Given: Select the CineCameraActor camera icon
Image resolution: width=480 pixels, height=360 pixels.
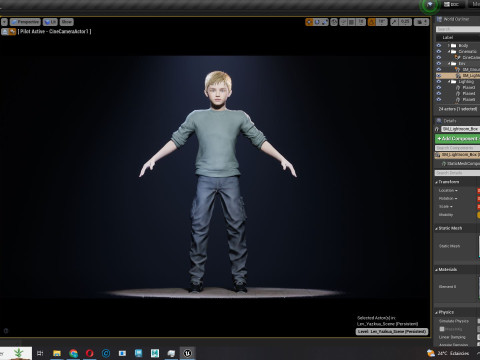Looking at the screenshot, I should [458, 58].
